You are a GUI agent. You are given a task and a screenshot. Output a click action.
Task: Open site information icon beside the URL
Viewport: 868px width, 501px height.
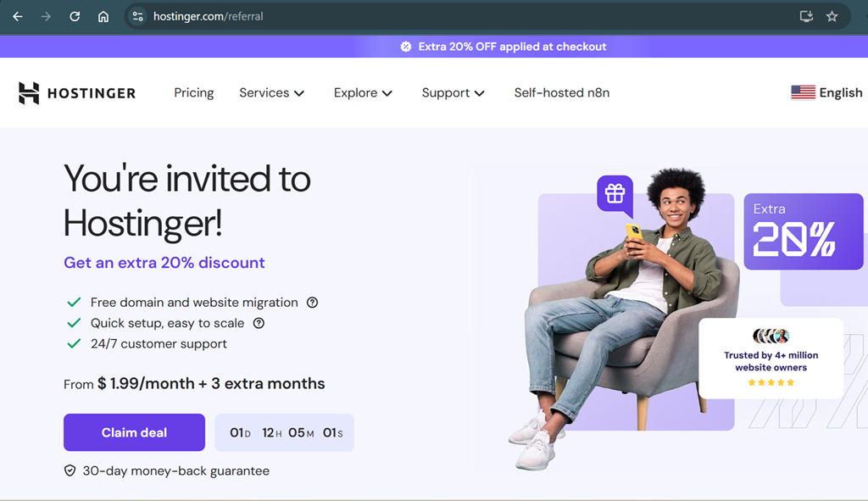coord(138,16)
